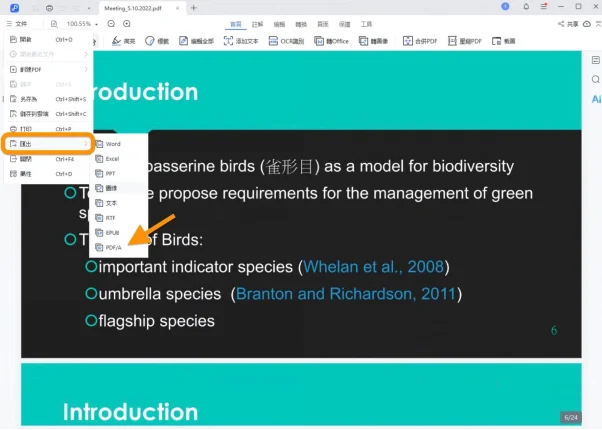Open Properties entry with Ctrl+D shortcut
Viewport: 602px width, 430px height.
[x=48, y=174]
